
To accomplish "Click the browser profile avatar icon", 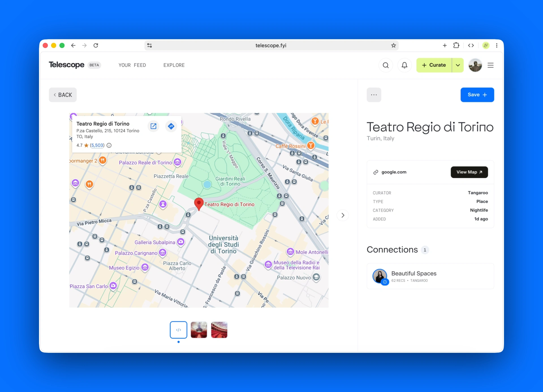I will (486, 46).
